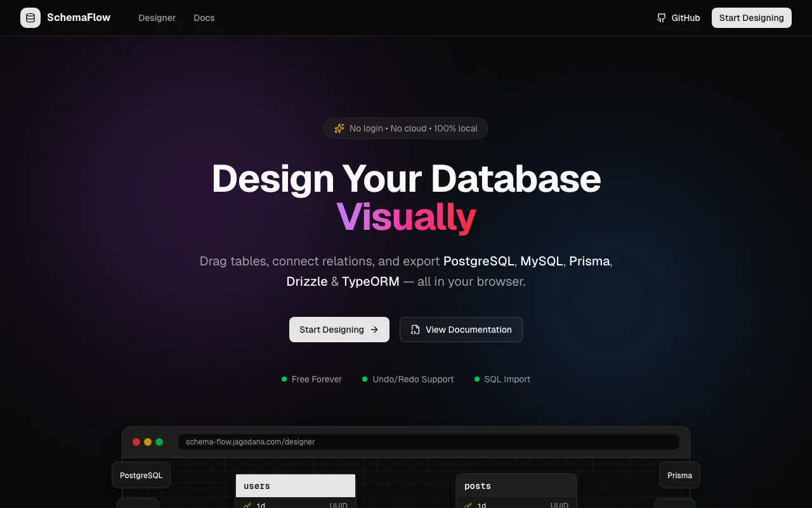Click the SchemaFlow database logo icon
The image size is (812, 508).
[x=30, y=18]
